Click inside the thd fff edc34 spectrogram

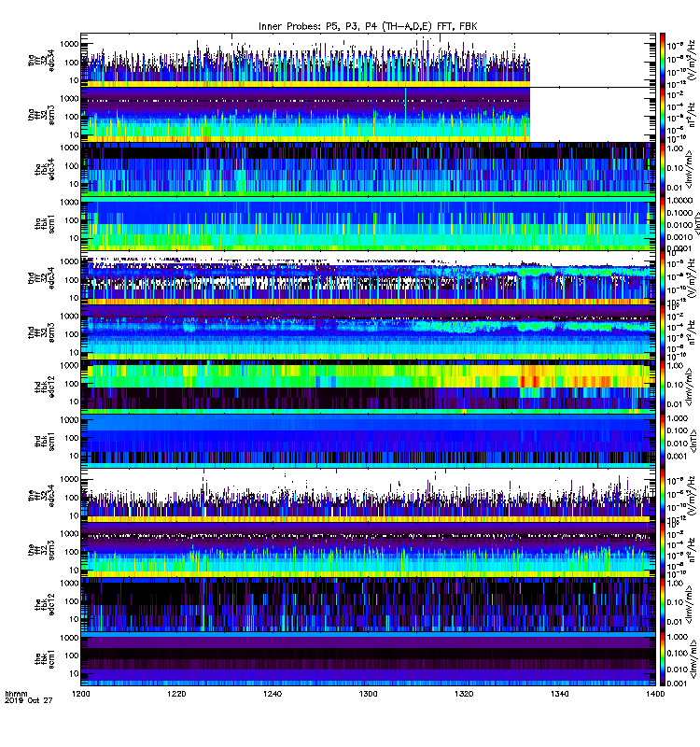(x=368, y=277)
